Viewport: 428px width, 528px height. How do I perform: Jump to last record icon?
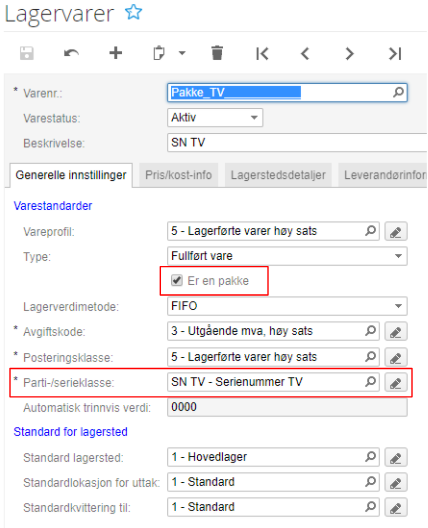pos(395,54)
